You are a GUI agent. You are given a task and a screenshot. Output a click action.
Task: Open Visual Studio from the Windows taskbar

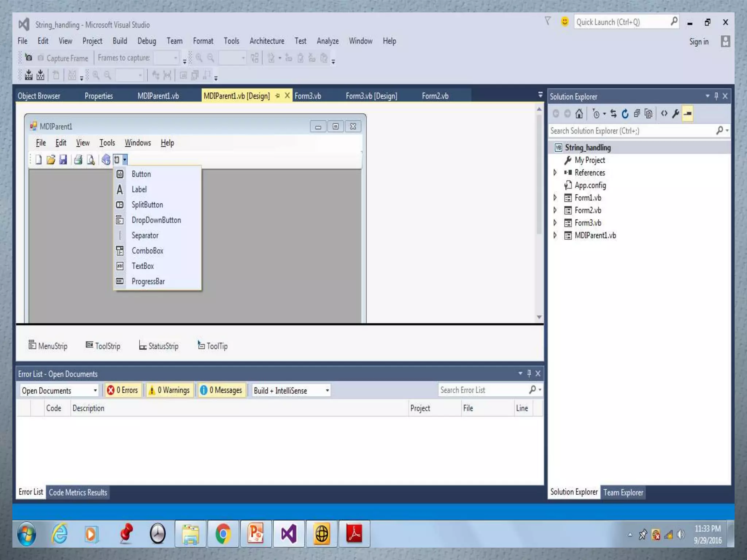tap(289, 534)
